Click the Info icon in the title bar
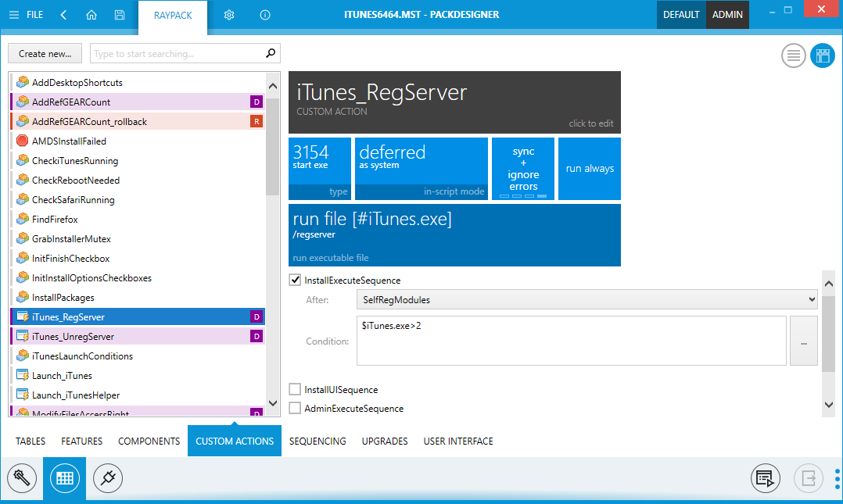Image resolution: width=843 pixels, height=504 pixels. (264, 14)
